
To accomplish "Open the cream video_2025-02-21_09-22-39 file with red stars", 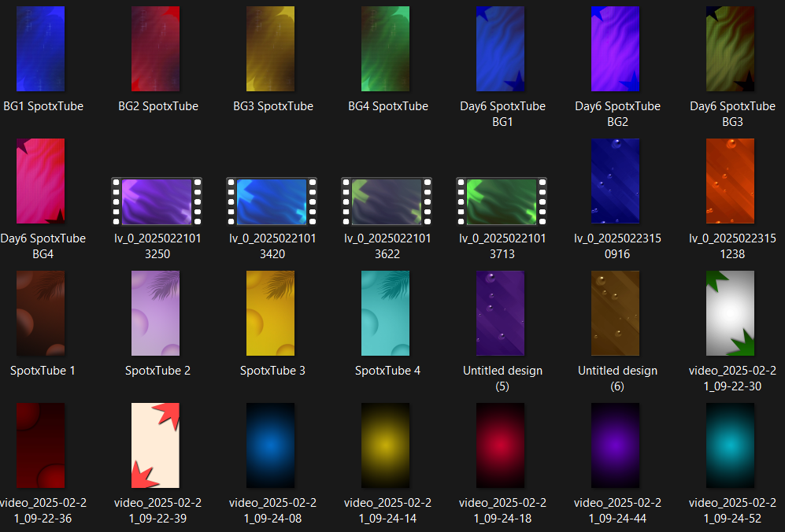I will pos(155,445).
